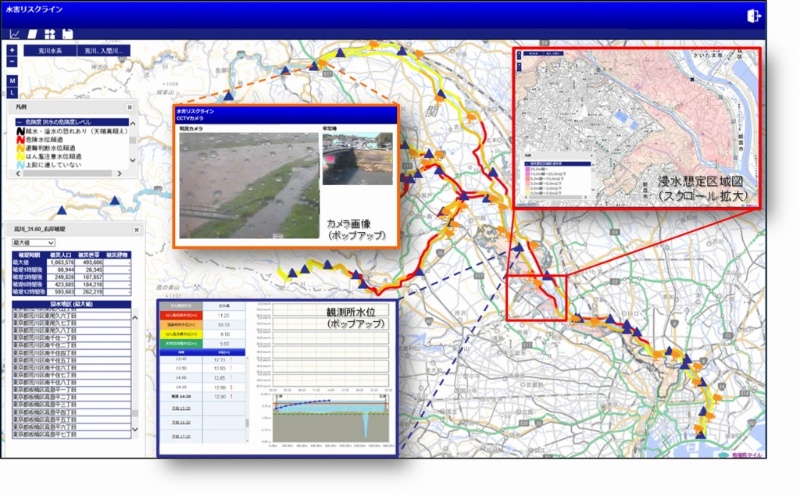Click the save floppy disk icon

point(66,33)
